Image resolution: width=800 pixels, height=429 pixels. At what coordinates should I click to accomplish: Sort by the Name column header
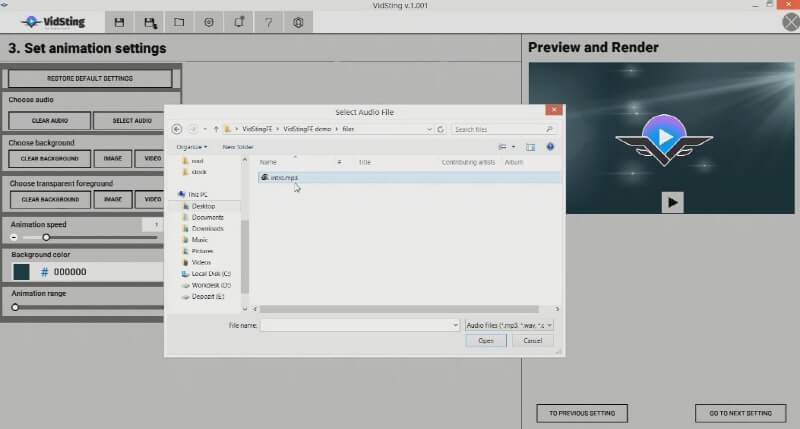pyautogui.click(x=268, y=162)
